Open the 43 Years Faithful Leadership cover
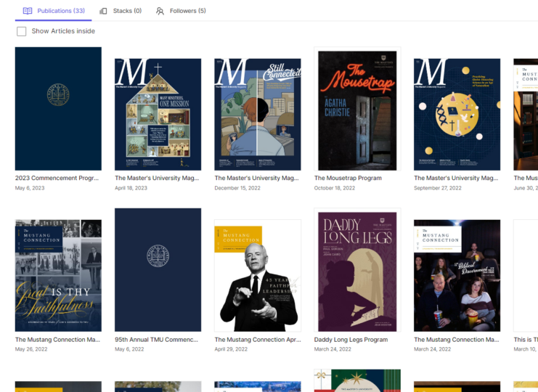The width and height of the screenshot is (538, 392). tap(258, 275)
